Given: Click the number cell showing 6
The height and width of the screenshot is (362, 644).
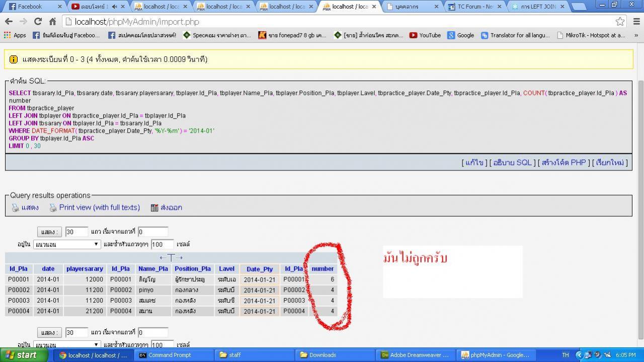Looking at the screenshot, I should pyautogui.click(x=323, y=280).
